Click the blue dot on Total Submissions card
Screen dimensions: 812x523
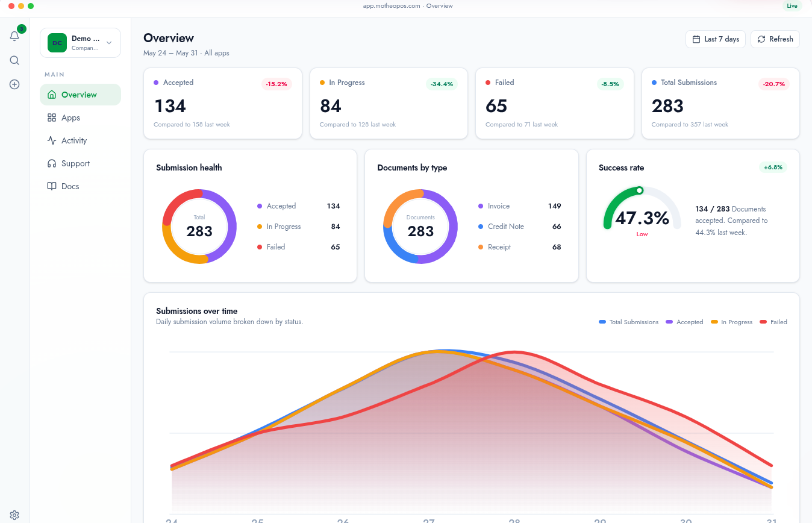tap(654, 83)
